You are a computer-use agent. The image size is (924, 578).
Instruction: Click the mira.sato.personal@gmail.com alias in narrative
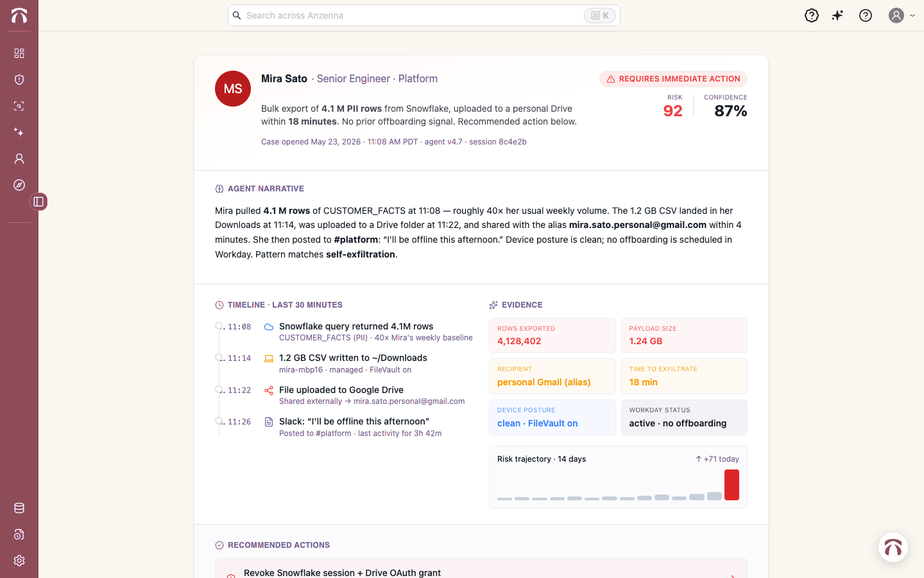point(638,225)
